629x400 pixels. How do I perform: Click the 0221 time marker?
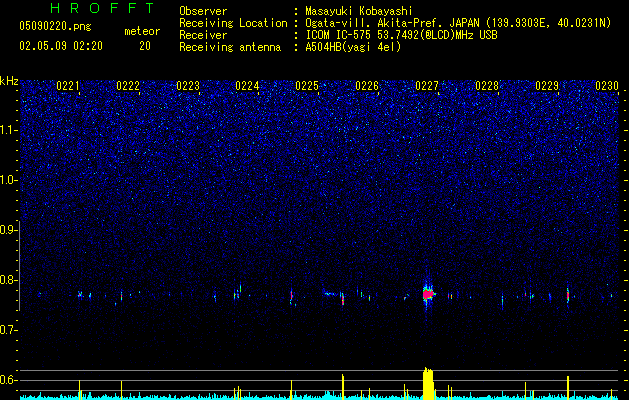click(x=68, y=86)
